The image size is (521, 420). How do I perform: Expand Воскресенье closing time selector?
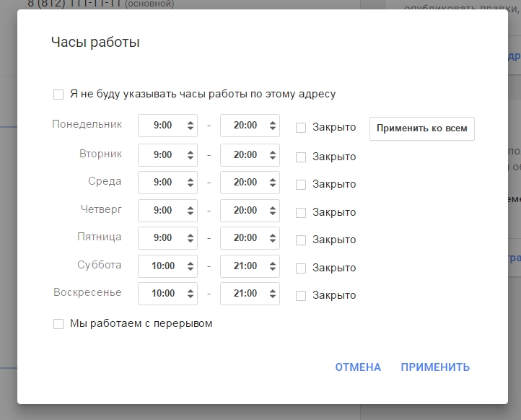250,294
